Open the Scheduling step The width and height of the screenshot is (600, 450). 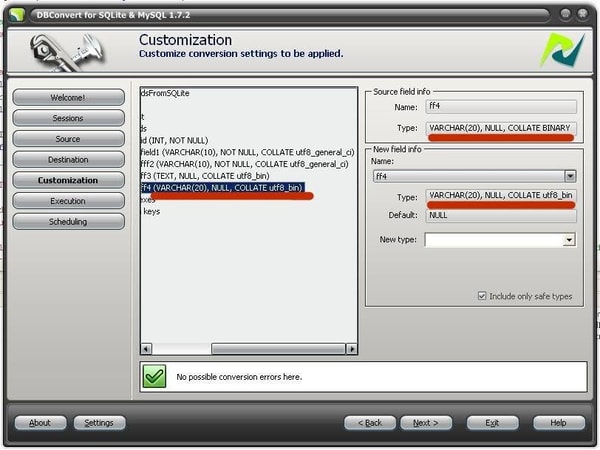[68, 222]
